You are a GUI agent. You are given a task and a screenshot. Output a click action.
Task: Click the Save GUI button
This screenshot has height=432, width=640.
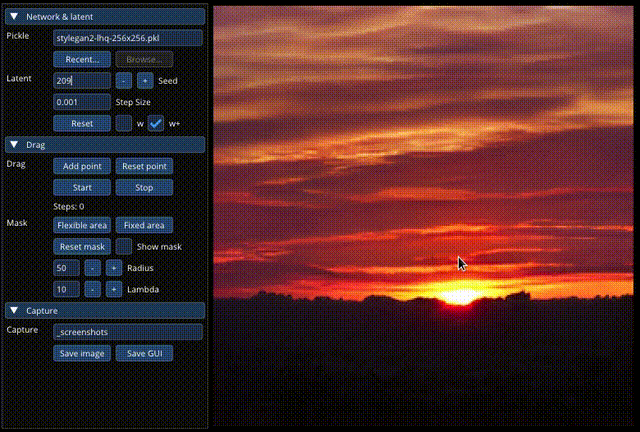[144, 353]
